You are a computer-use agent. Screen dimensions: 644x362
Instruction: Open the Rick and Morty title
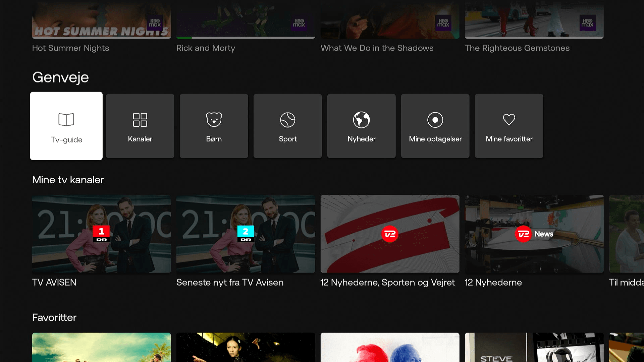pyautogui.click(x=206, y=48)
